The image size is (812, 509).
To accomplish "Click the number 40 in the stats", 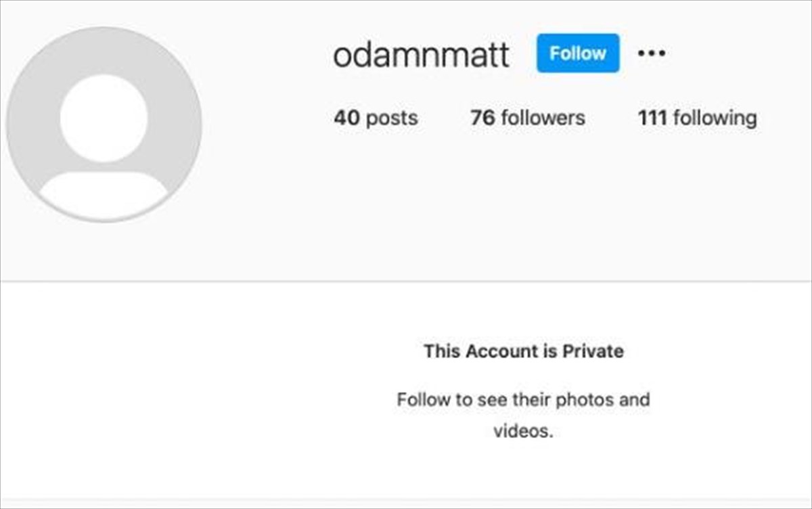I will [x=346, y=118].
